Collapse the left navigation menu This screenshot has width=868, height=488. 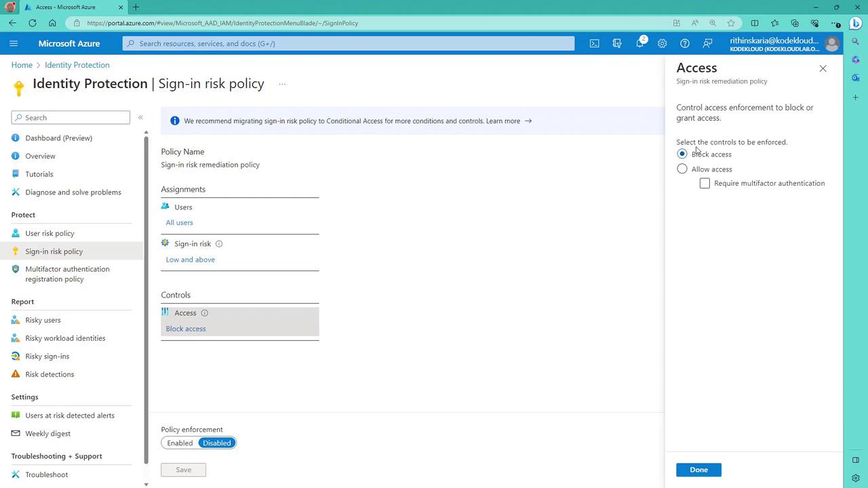click(x=140, y=117)
